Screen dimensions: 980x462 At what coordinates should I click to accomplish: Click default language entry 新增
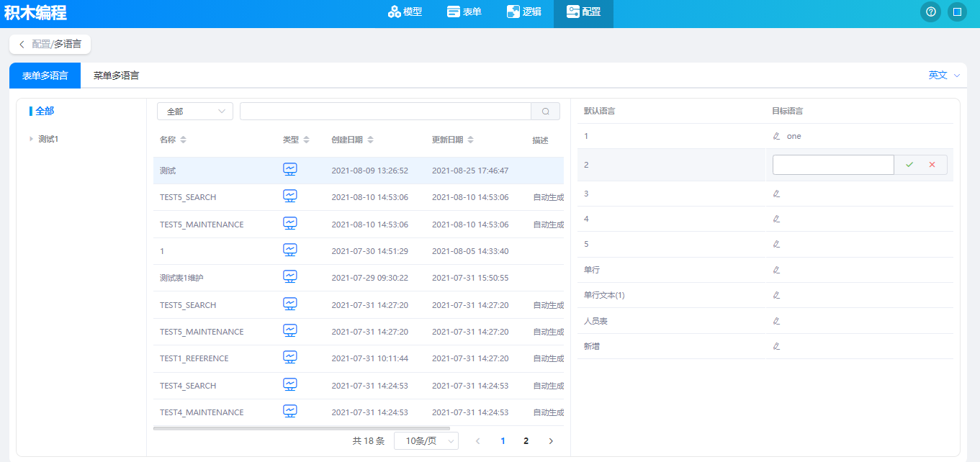click(592, 346)
